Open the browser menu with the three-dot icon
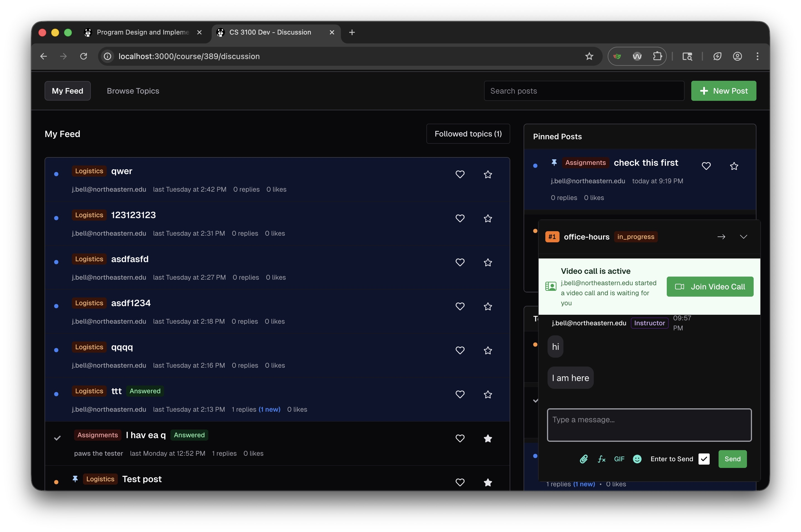This screenshot has height=532, width=801. pyautogui.click(x=757, y=56)
